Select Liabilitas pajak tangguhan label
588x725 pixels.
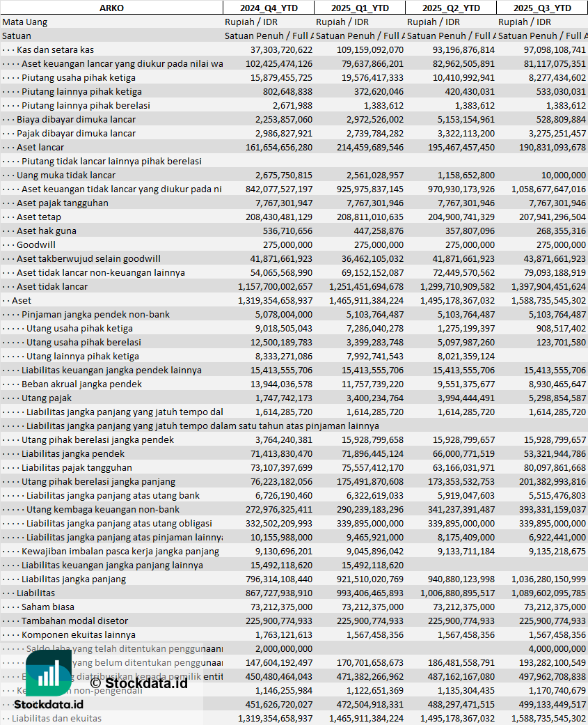pos(77,467)
